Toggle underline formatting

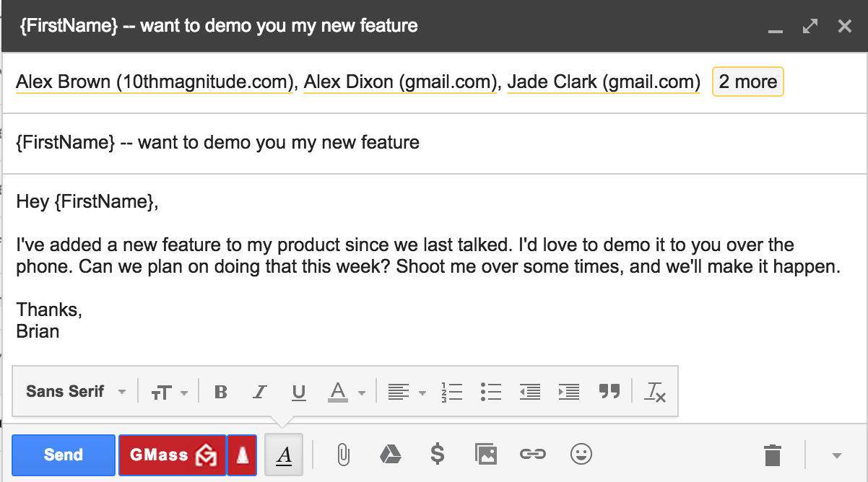pos(299,392)
